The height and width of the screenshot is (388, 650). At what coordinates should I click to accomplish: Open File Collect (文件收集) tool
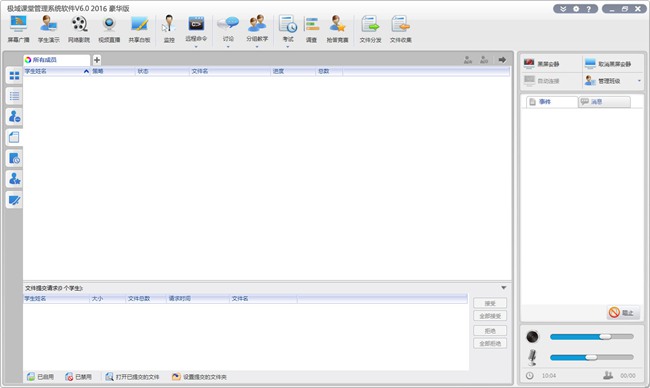pos(400,29)
